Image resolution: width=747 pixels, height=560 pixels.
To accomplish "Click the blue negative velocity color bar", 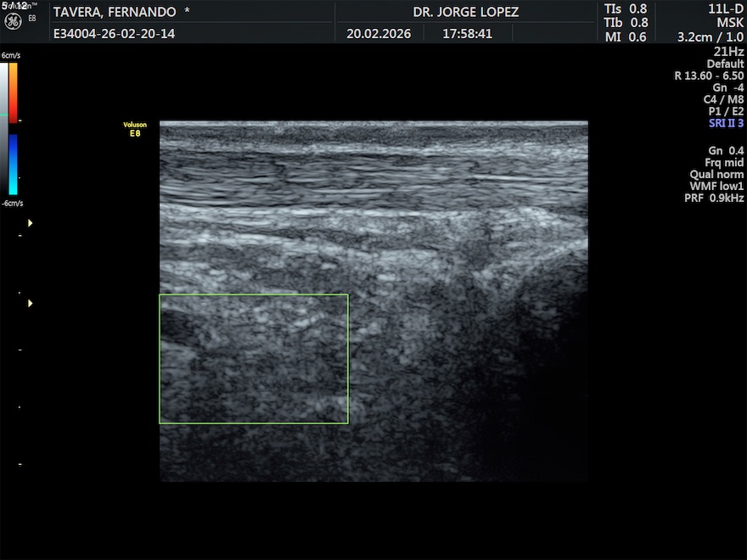I will pos(14,164).
